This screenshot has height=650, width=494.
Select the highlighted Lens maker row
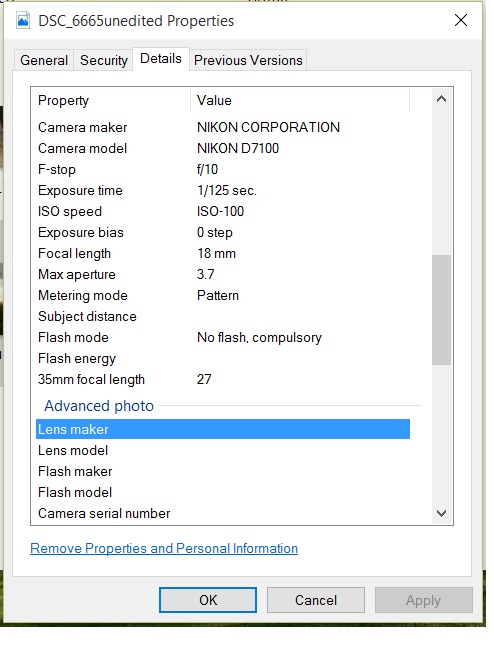coord(223,429)
